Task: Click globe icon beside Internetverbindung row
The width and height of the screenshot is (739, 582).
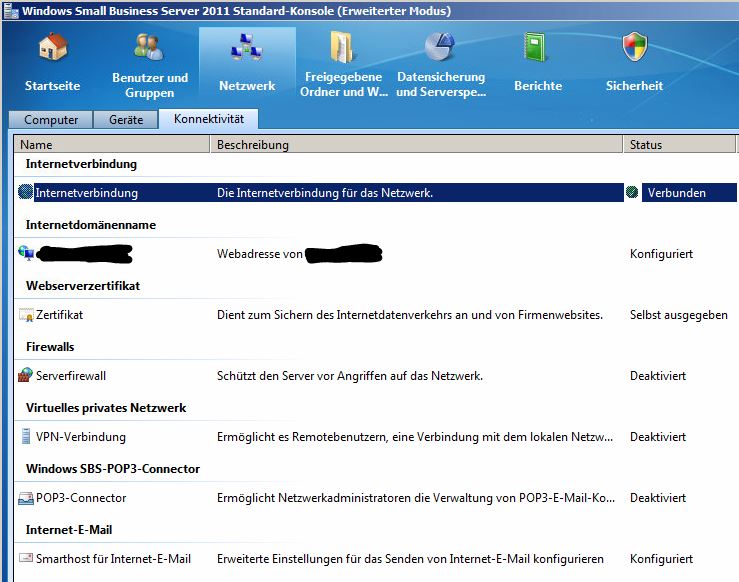Action: [25, 192]
